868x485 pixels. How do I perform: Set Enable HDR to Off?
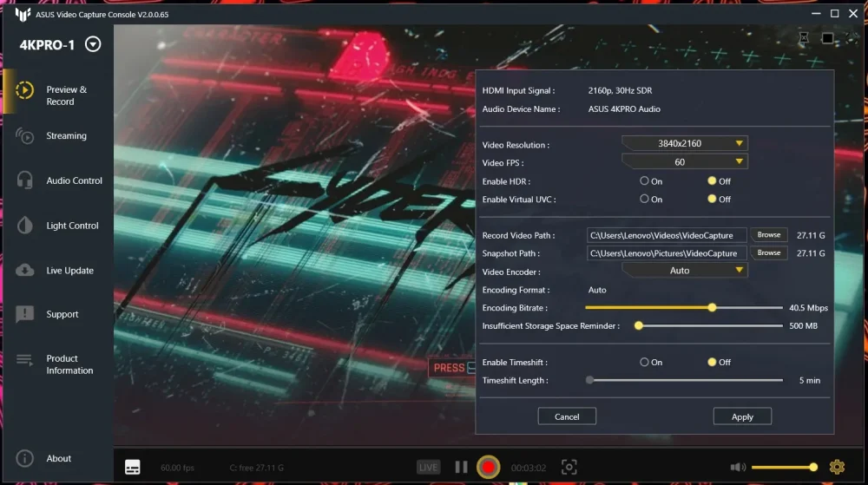point(712,180)
